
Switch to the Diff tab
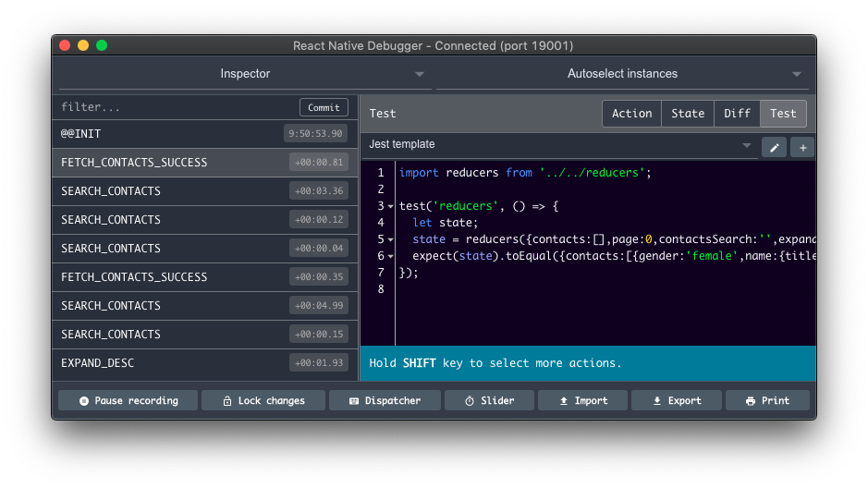pyautogui.click(x=737, y=114)
